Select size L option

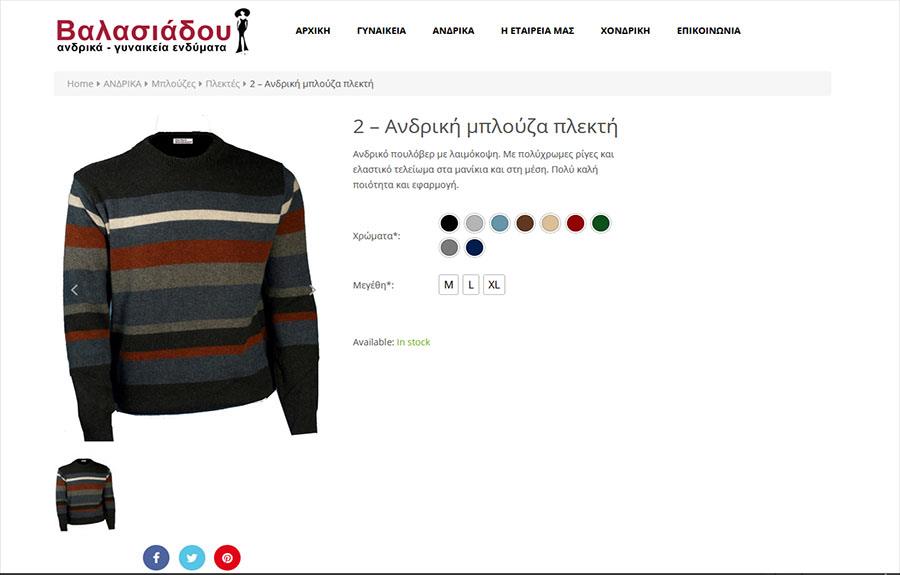tap(471, 285)
